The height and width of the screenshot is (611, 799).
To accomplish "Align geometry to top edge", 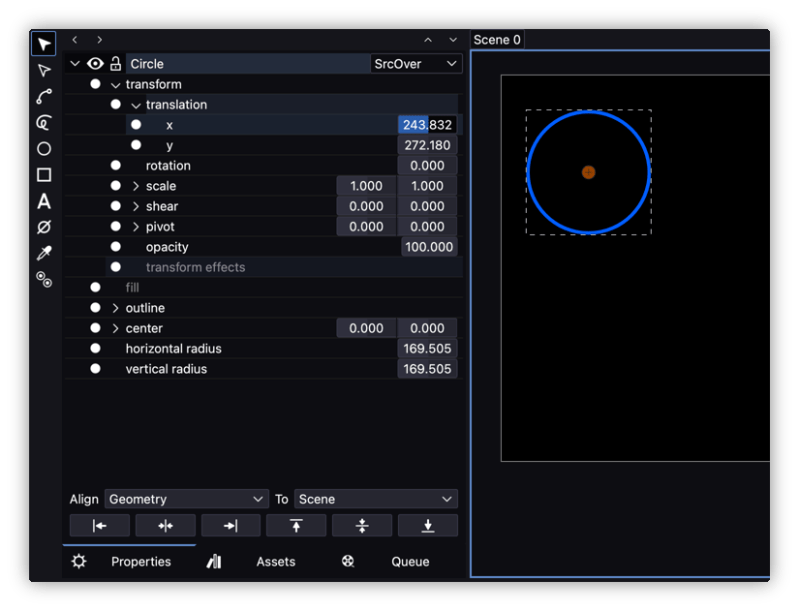I will point(296,525).
